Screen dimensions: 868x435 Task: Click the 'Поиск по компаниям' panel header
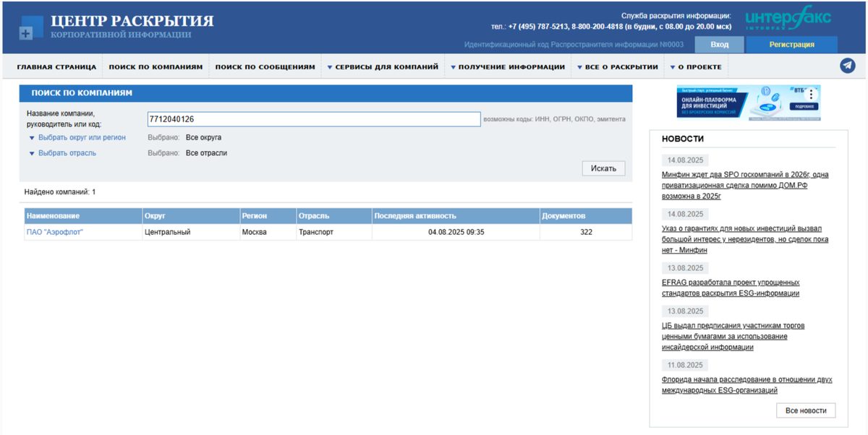(325, 93)
